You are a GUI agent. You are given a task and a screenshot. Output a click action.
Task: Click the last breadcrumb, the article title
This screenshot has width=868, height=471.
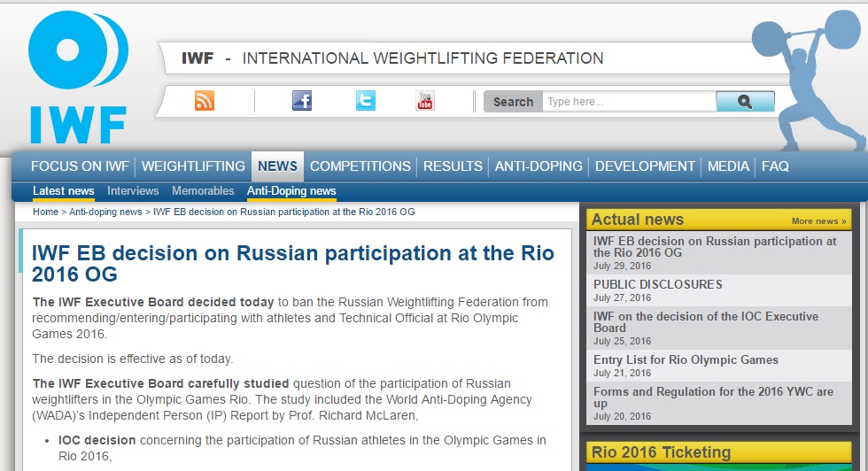click(284, 212)
